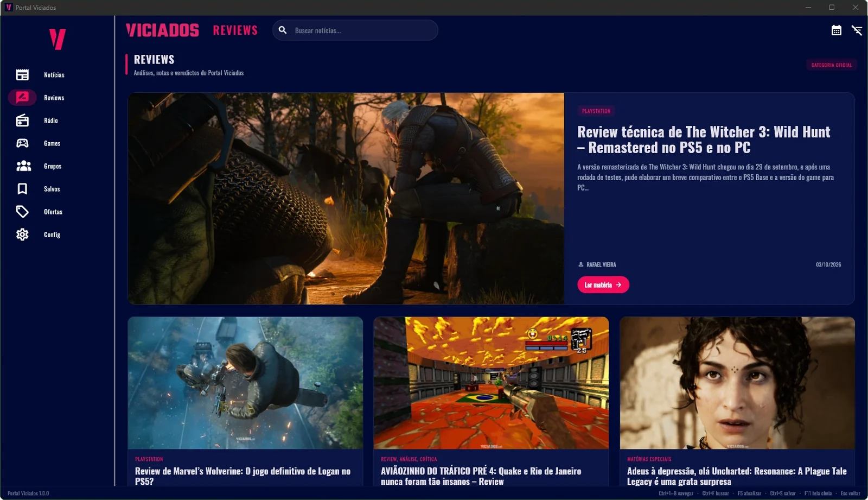Click the Ctrl+S salvar shortcut hint
The image size is (868, 500).
click(783, 493)
